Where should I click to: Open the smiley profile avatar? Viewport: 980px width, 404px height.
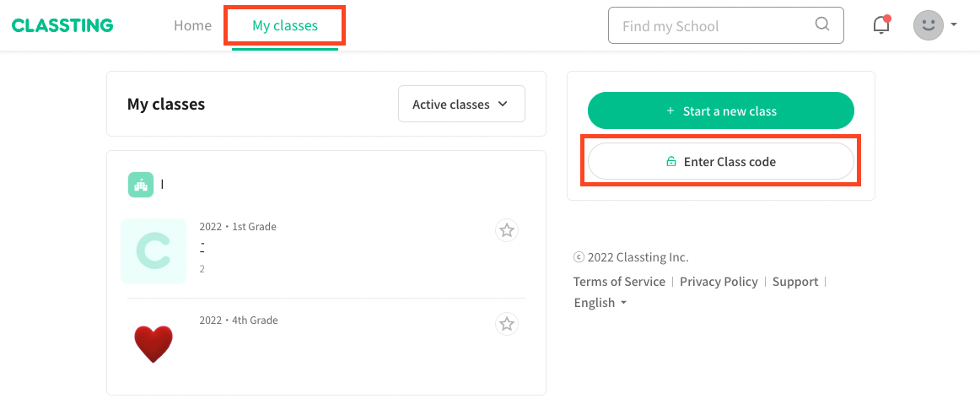click(928, 25)
